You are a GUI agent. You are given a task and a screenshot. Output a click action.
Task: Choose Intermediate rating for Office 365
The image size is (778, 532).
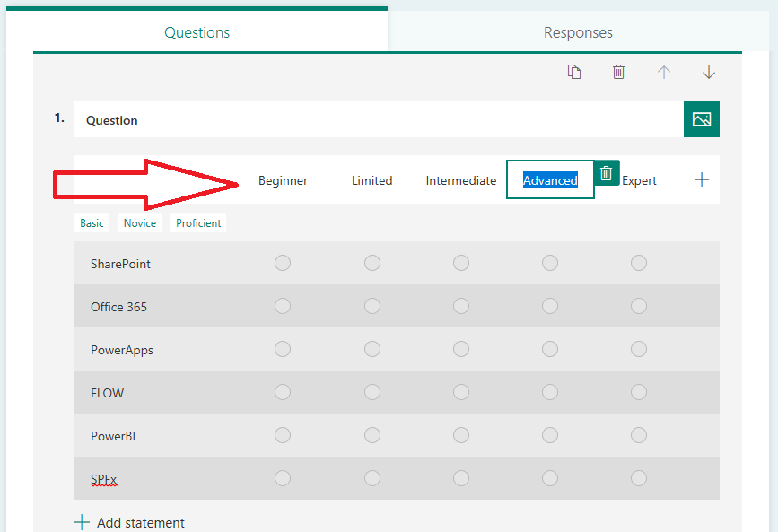point(461,306)
